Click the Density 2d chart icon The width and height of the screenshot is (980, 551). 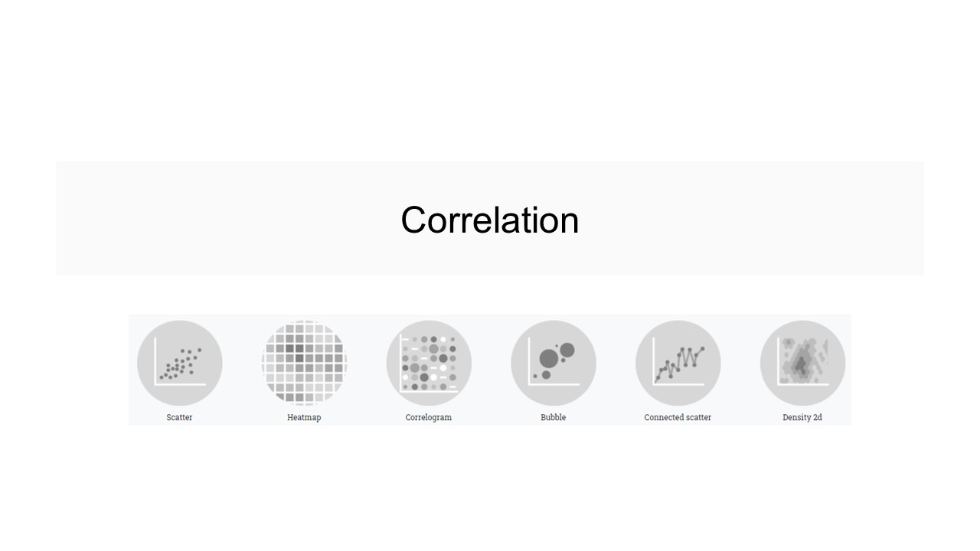(x=802, y=363)
